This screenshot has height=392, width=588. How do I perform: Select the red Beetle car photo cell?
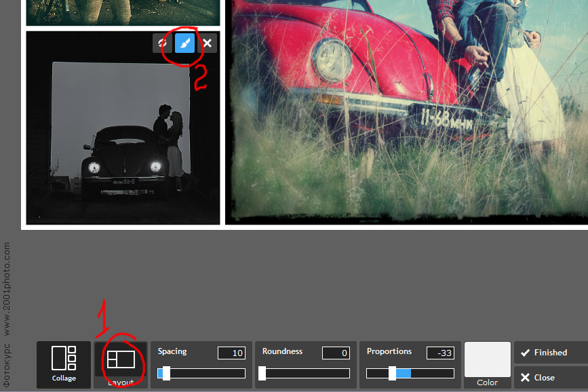click(x=406, y=112)
